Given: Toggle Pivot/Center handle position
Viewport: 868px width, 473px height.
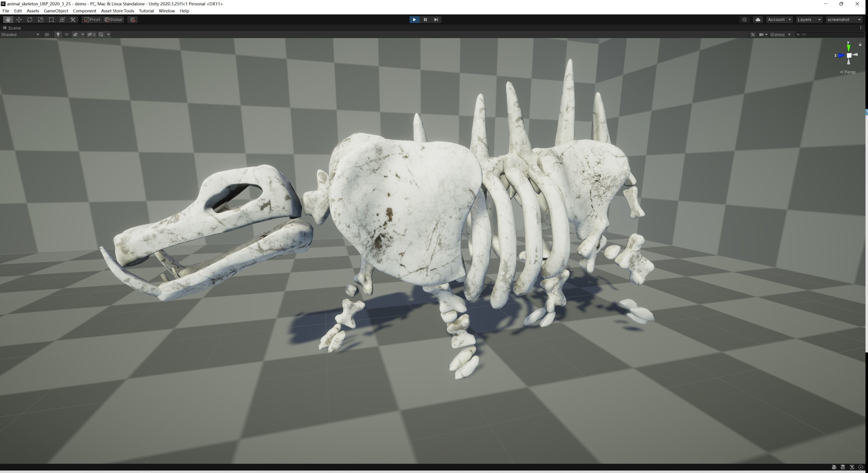Looking at the screenshot, I should 92,20.
